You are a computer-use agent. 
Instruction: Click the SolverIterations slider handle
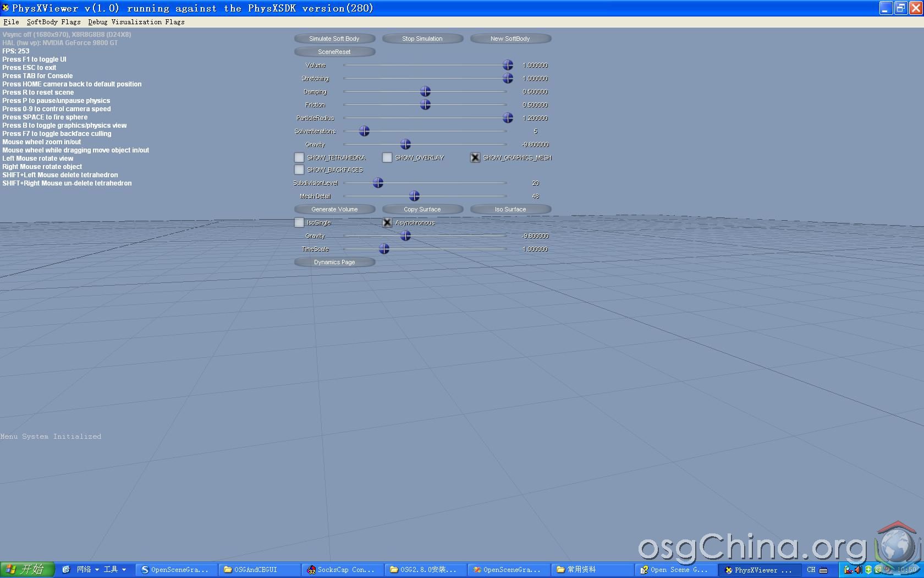pos(364,131)
